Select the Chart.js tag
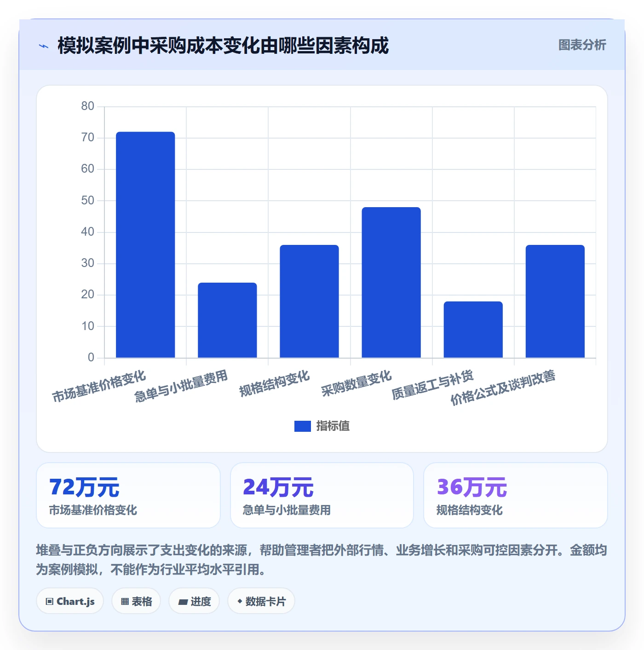This screenshot has height=650, width=644. click(x=70, y=601)
